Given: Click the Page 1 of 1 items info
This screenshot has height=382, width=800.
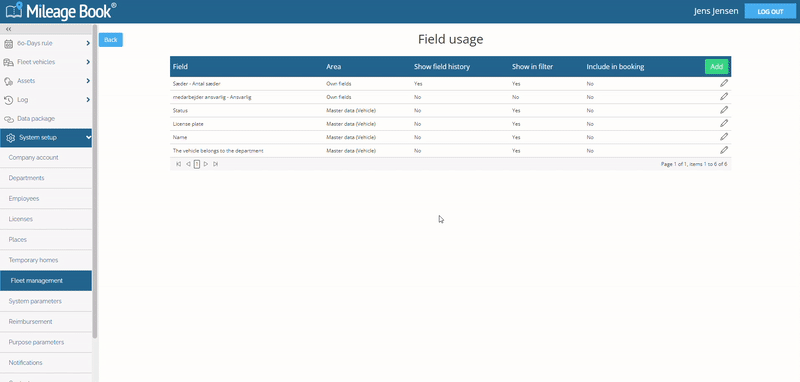Looking at the screenshot, I should point(694,164).
